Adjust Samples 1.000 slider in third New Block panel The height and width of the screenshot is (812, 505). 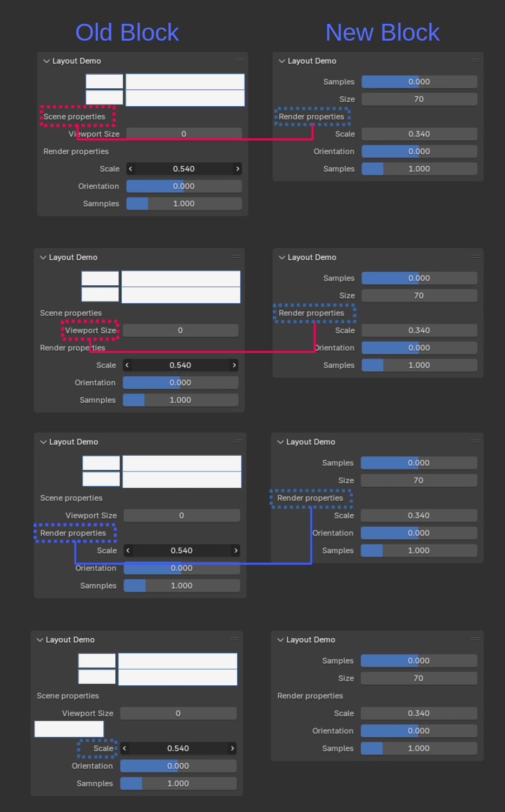[x=419, y=551]
